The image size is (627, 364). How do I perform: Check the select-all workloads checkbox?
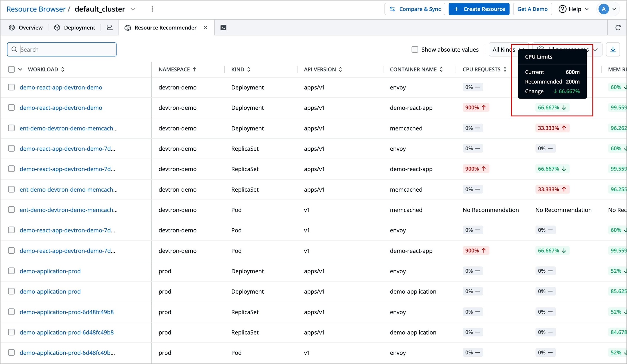tap(11, 69)
